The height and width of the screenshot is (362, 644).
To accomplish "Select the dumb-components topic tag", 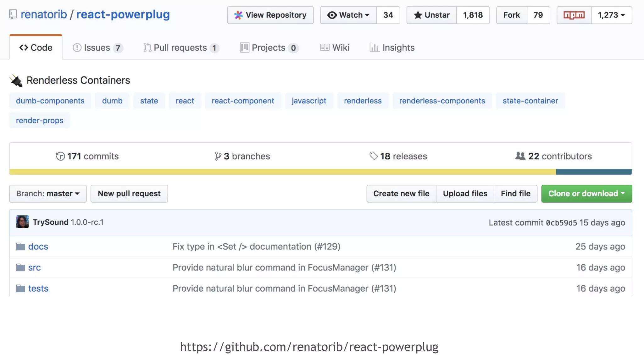I will [x=50, y=101].
